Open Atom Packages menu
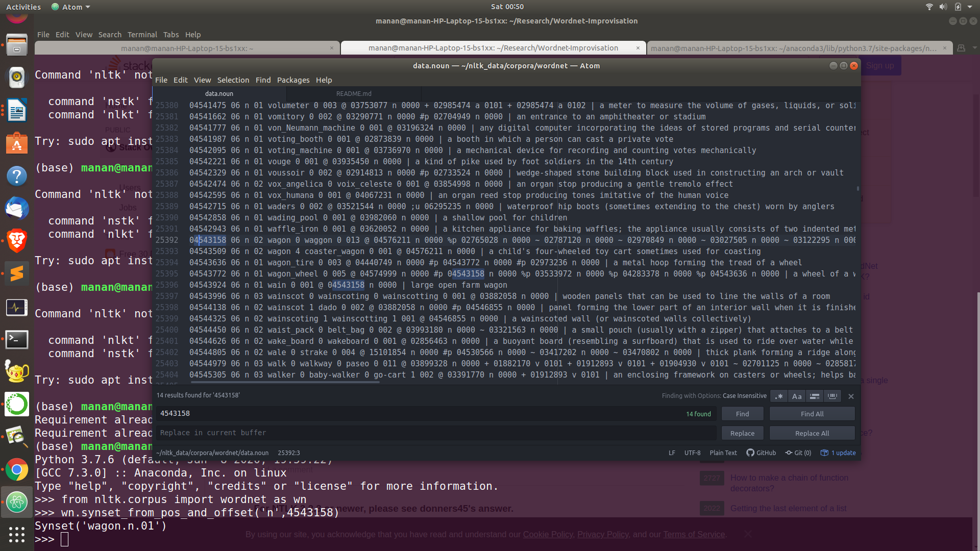Screen dimensions: 980x551 pos(293,80)
